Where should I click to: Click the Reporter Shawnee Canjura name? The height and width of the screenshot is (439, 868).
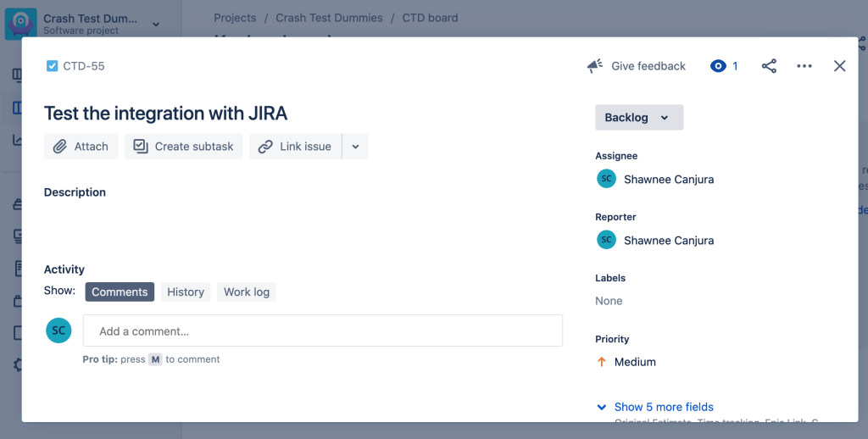point(669,240)
